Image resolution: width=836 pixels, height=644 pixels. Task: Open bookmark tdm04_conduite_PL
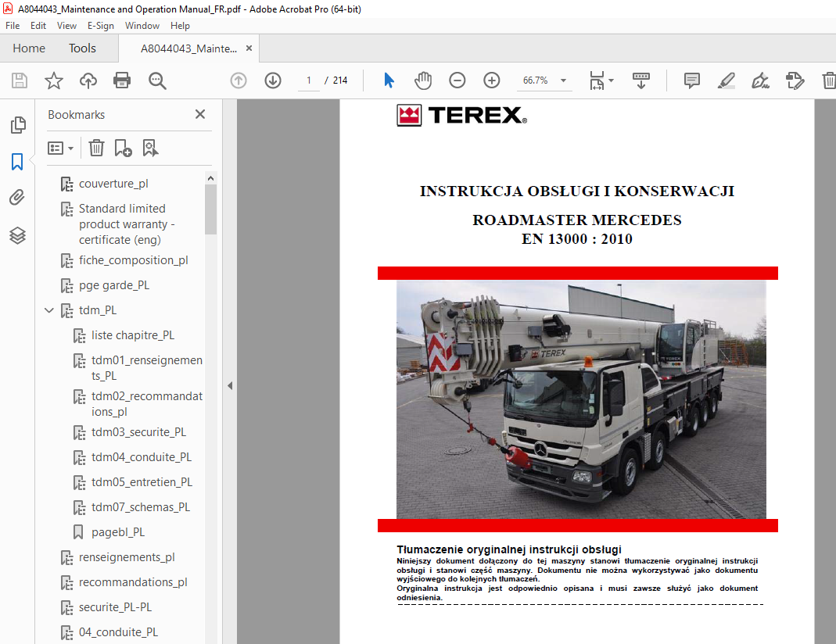coord(142,457)
